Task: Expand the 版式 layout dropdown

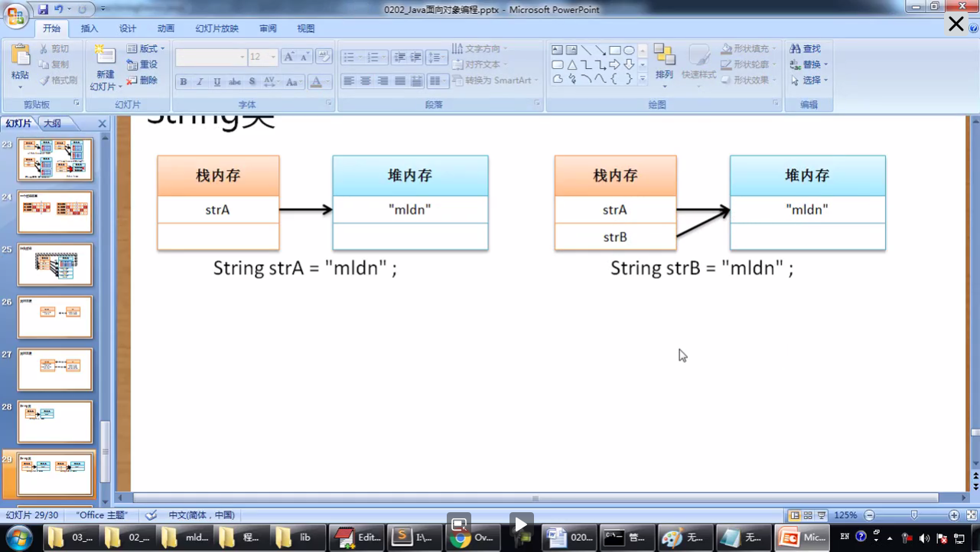Action: (145, 49)
